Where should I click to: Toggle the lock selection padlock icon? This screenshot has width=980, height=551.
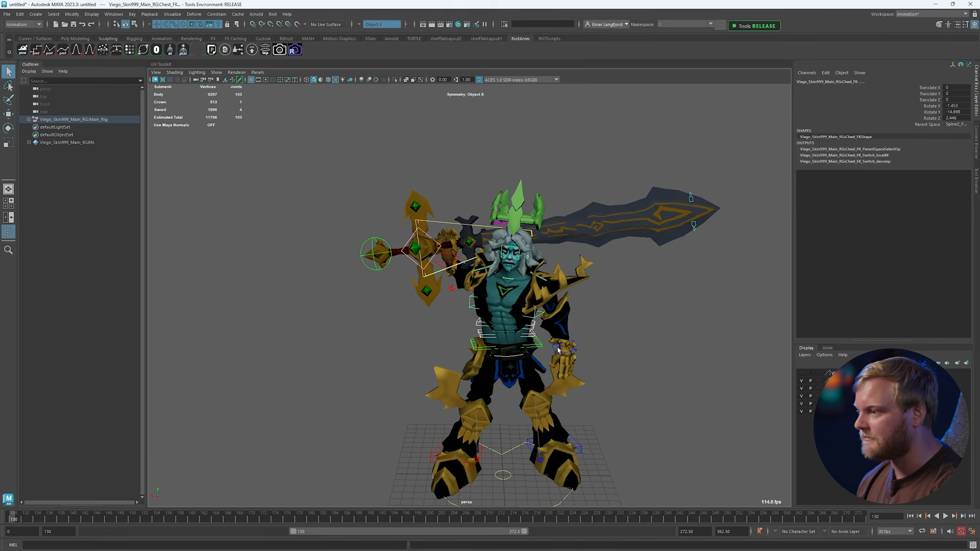(x=227, y=24)
